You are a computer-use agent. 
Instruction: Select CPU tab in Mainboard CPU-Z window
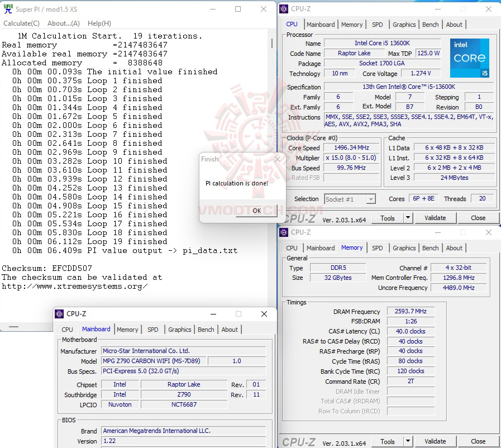click(x=67, y=330)
